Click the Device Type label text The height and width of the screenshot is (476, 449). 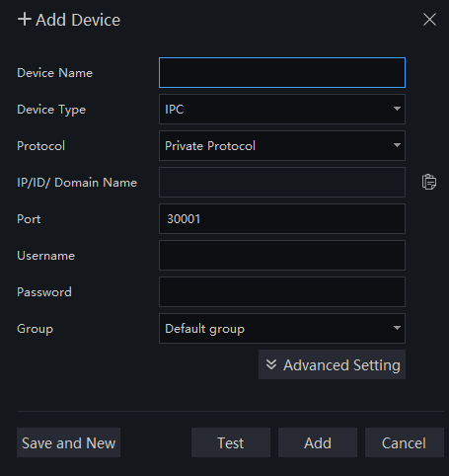pyautogui.click(x=51, y=110)
